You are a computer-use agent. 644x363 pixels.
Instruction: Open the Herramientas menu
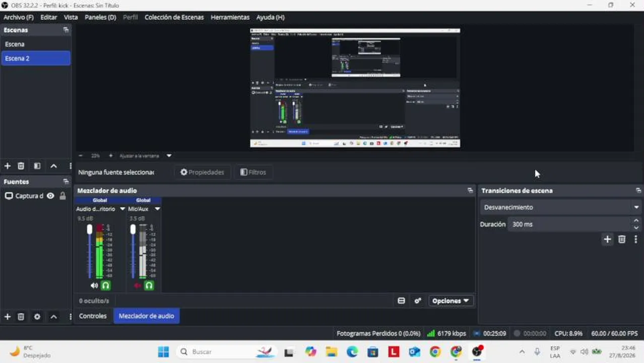pos(230,17)
